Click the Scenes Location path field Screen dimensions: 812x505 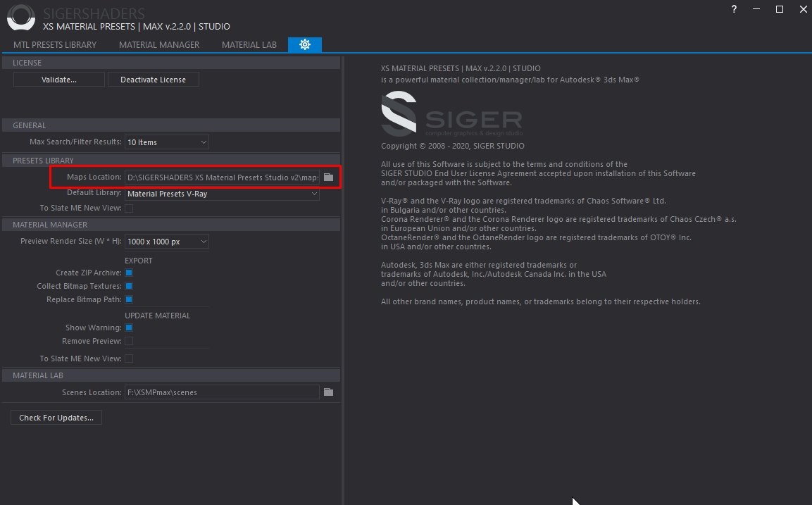click(222, 392)
